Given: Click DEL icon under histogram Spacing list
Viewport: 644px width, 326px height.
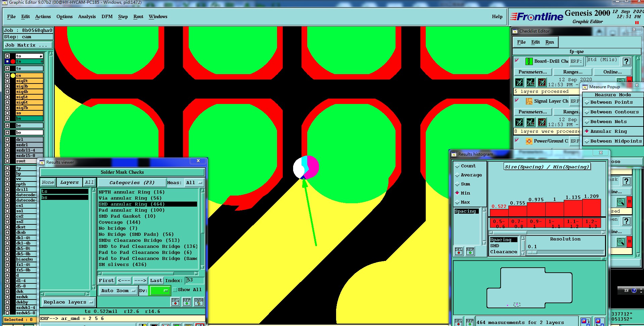Looking at the screenshot, I should click(459, 251).
